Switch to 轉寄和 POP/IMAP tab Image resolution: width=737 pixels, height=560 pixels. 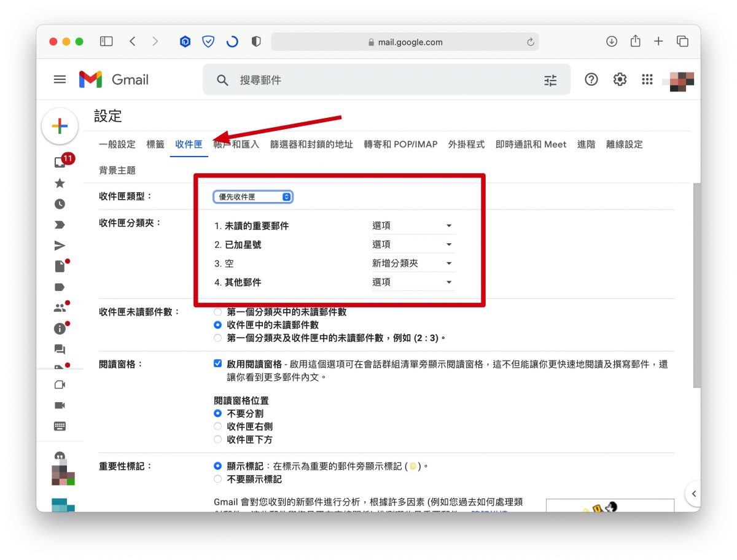400,144
